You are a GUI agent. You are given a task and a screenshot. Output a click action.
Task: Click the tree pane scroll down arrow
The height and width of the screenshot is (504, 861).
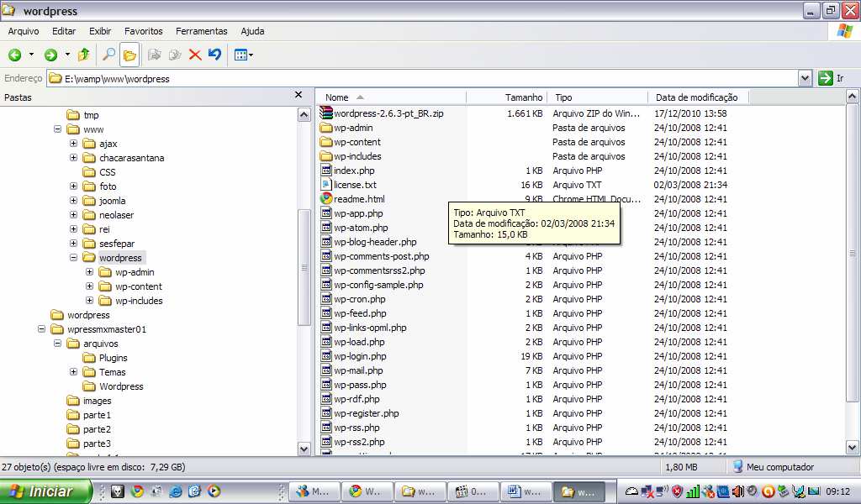304,449
